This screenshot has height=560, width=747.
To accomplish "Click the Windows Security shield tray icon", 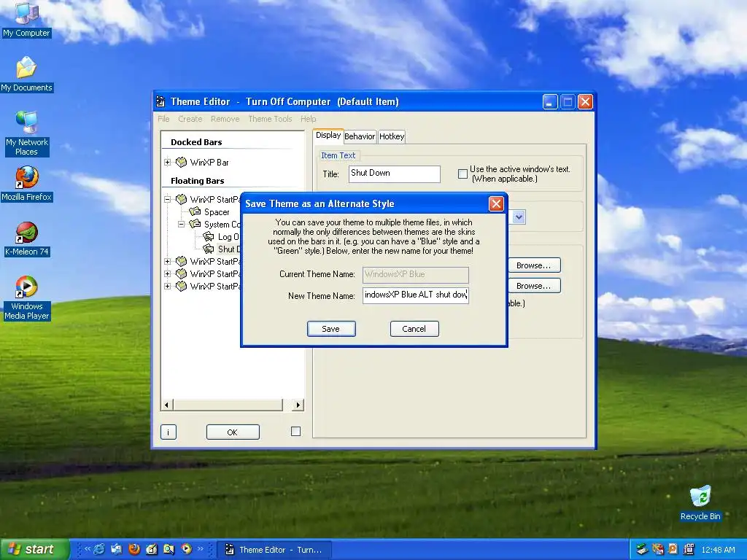I will (x=658, y=550).
